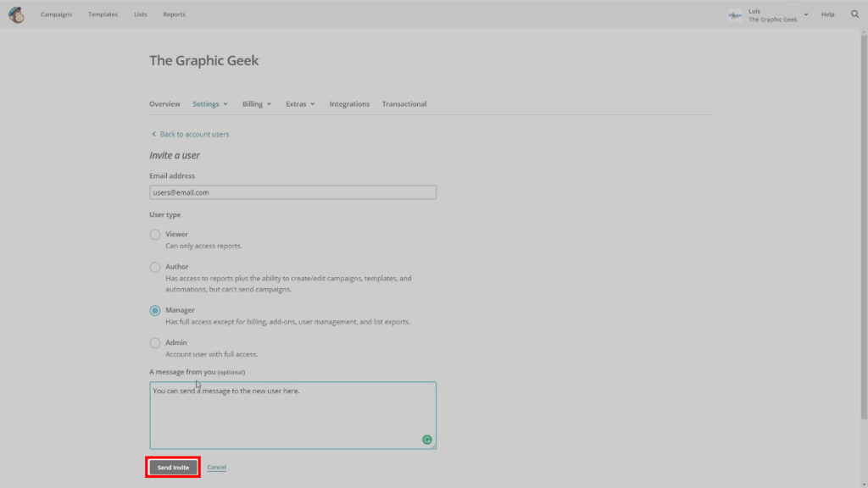Click The Graphic Geek page title
The width and height of the screenshot is (868, 488).
pos(203,60)
